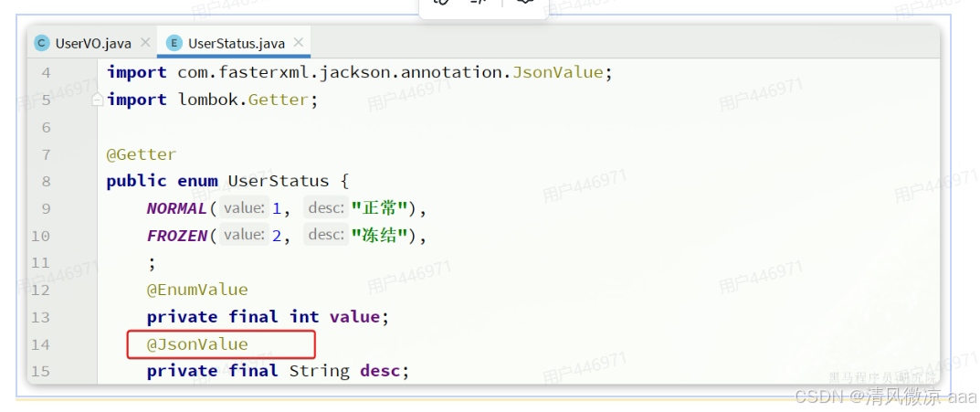980x412 pixels.
Task: Click line number 15 in the gutter
Action: tap(41, 372)
